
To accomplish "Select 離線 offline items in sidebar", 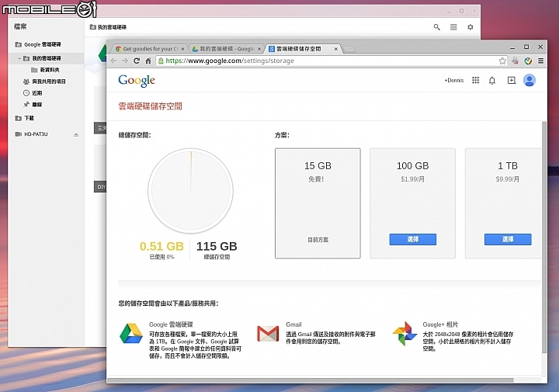I will point(33,105).
